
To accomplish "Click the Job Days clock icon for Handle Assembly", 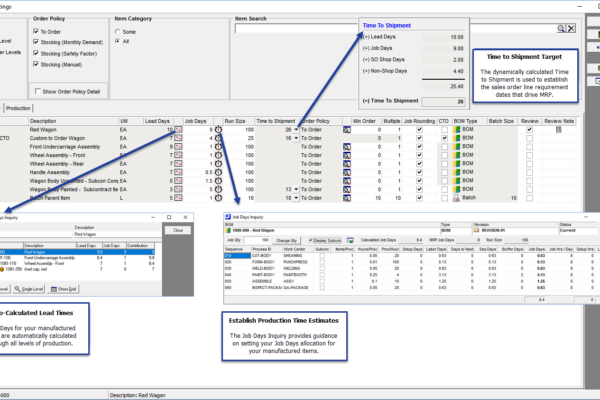I will pos(217,170).
